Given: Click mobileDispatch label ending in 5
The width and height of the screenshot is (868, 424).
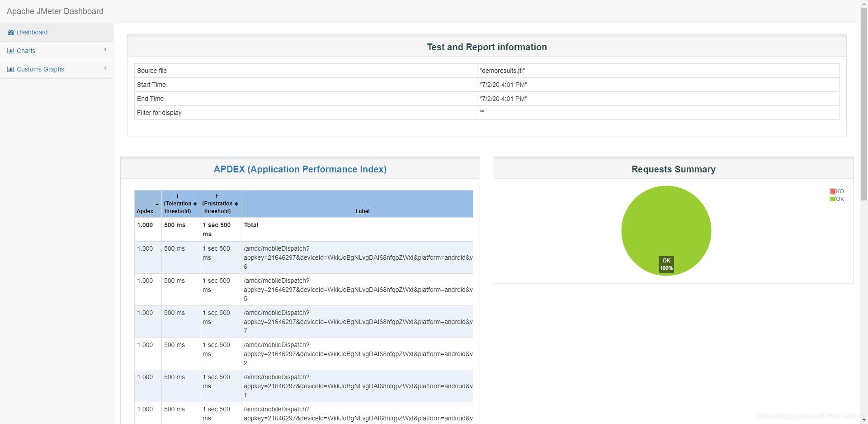Looking at the screenshot, I should pos(357,290).
